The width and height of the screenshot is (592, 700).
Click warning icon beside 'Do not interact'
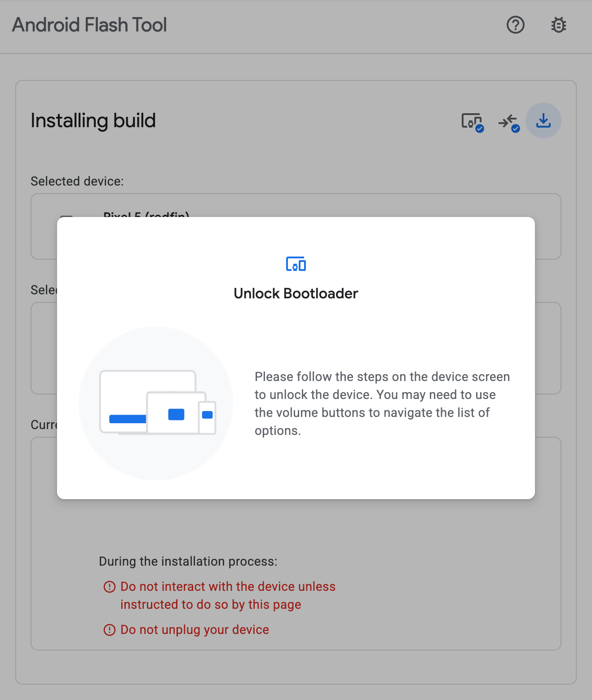[x=110, y=587]
